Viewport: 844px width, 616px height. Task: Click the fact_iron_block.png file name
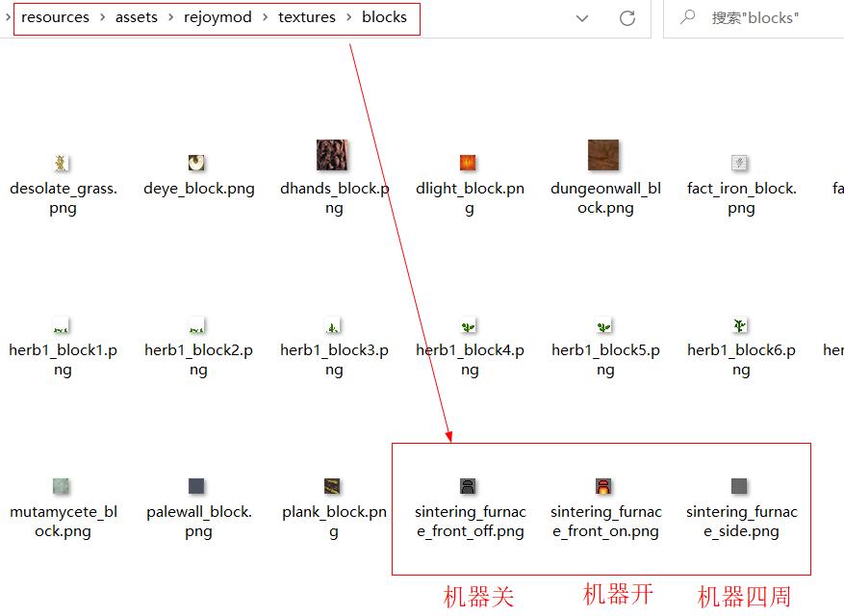pyautogui.click(x=741, y=198)
